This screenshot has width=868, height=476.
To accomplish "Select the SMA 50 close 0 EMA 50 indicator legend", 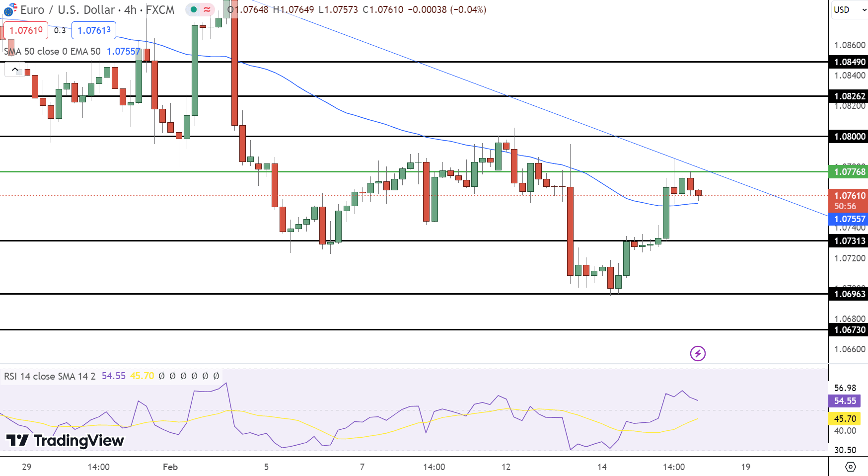I will coord(52,51).
